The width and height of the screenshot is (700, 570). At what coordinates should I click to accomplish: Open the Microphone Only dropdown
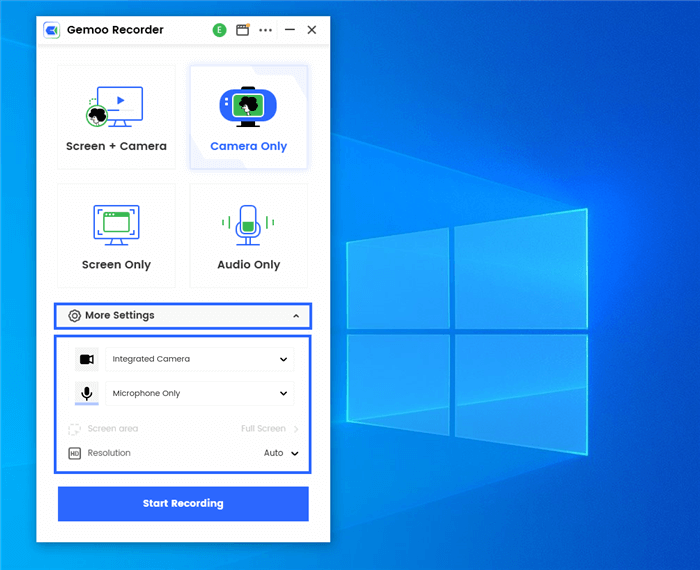point(200,393)
